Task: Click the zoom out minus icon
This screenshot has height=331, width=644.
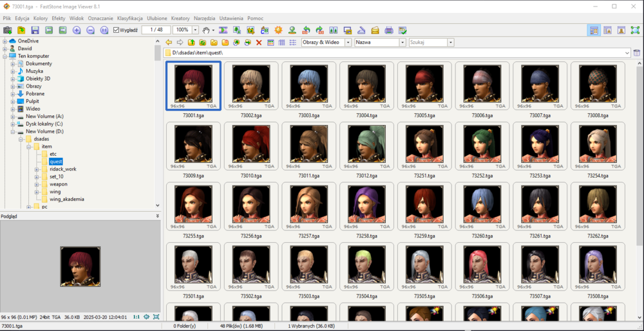Action: 90,30
